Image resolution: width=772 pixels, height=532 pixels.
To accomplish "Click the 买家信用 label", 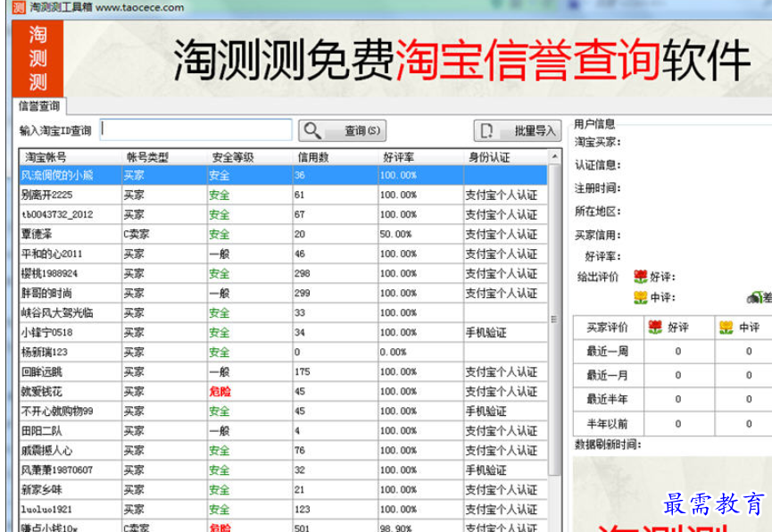I will [x=598, y=236].
